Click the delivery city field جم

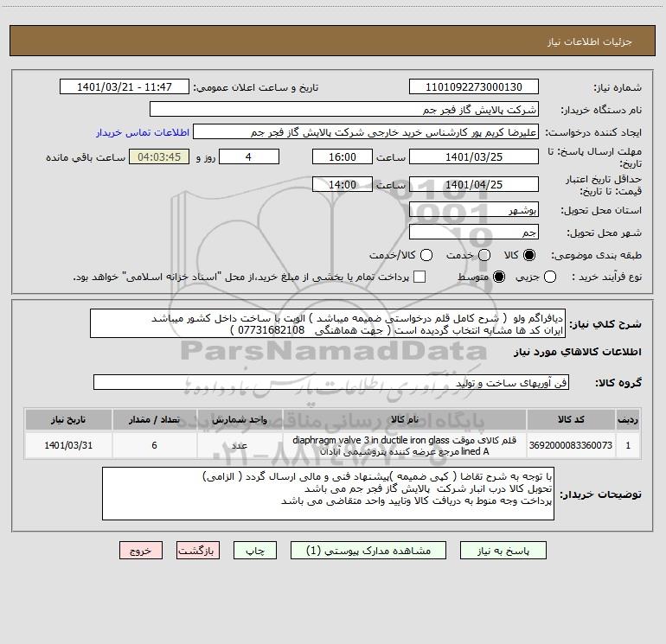click(x=474, y=233)
